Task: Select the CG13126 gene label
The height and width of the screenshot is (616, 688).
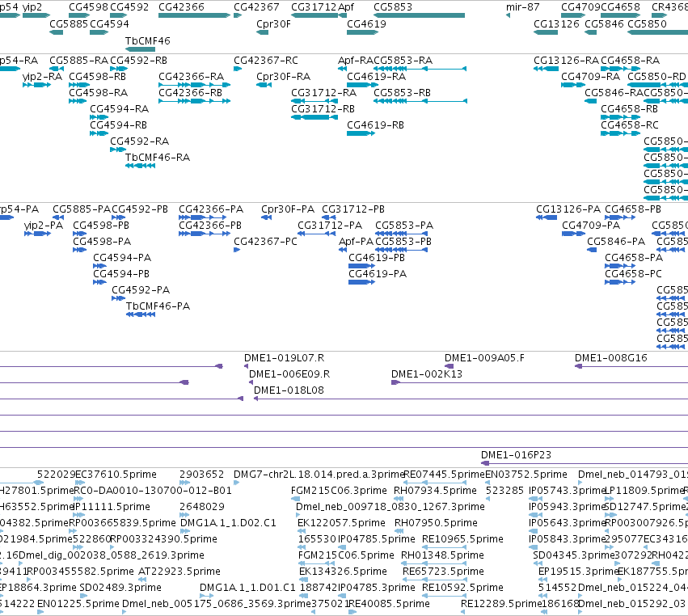Action: (556, 24)
